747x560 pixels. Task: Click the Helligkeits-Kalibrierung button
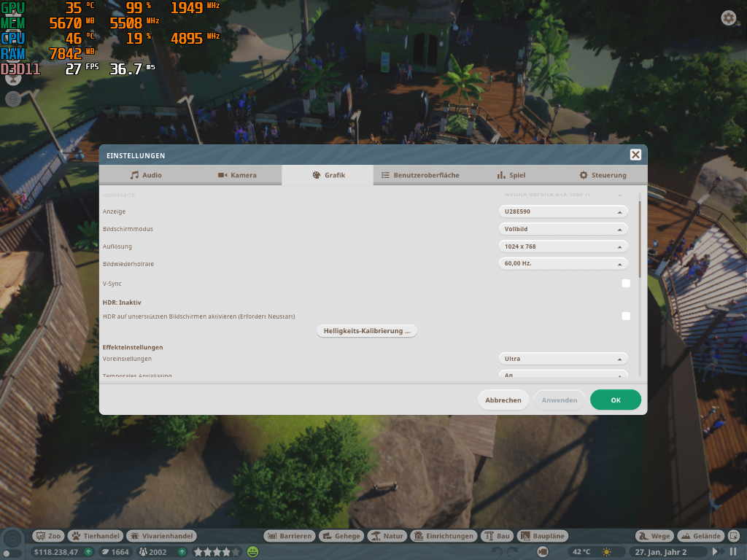(367, 331)
